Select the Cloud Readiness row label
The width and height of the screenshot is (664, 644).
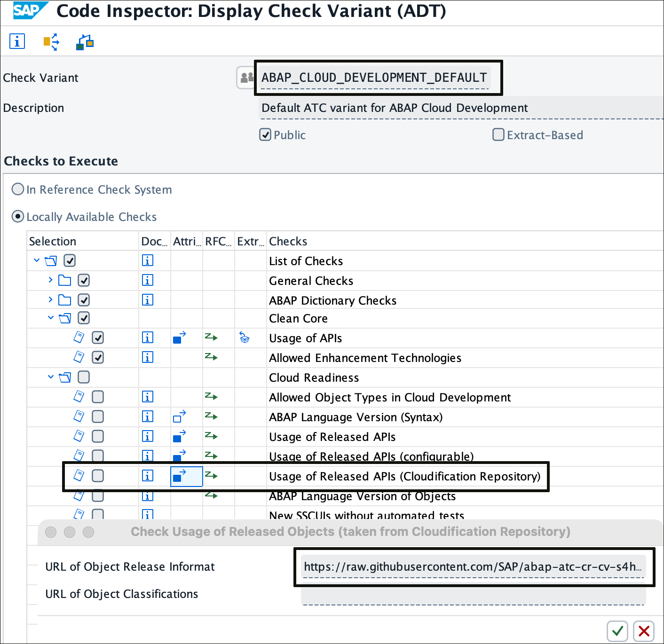coord(314,377)
